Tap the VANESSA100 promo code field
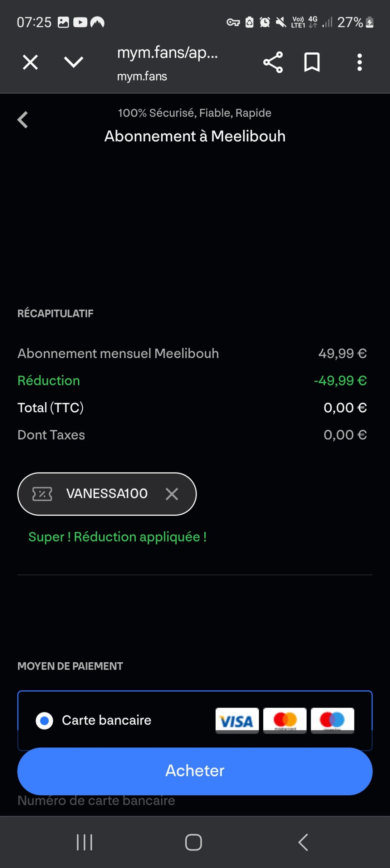This screenshot has height=868, width=390. 107,494
